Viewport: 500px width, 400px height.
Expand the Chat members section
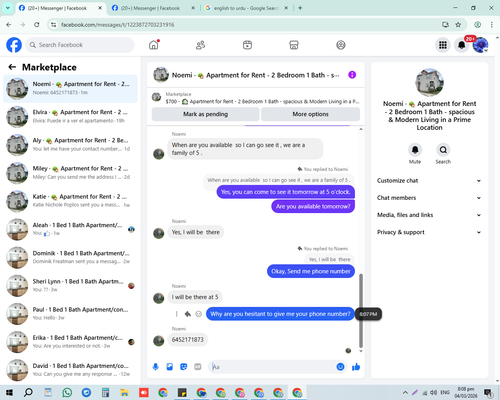(x=429, y=198)
